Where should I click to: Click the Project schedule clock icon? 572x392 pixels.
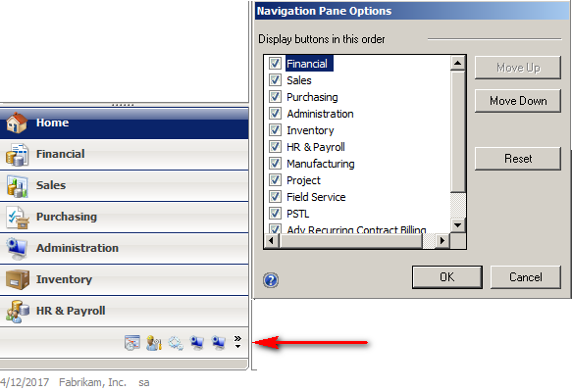pos(132,343)
